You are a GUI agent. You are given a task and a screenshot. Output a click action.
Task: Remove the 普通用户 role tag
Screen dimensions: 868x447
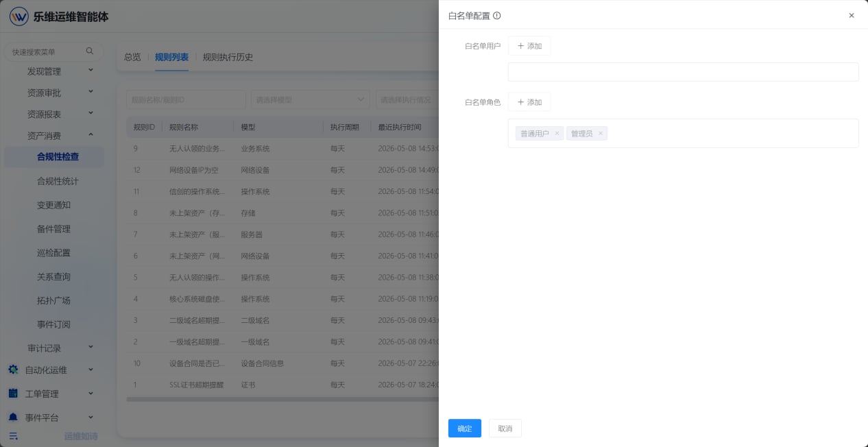tap(557, 134)
